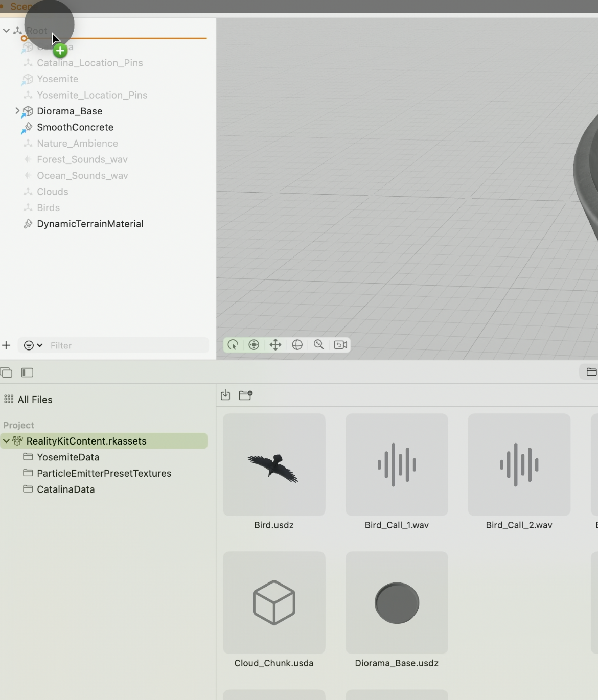
Task: Click the Birds transform node icon
Action: click(x=28, y=207)
